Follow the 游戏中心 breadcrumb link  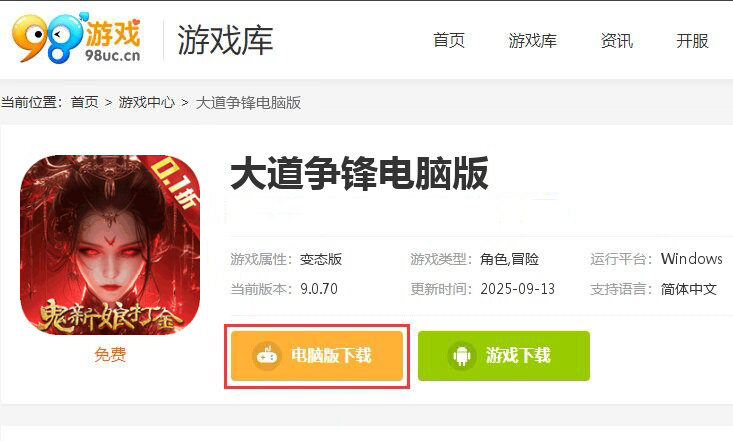146,102
